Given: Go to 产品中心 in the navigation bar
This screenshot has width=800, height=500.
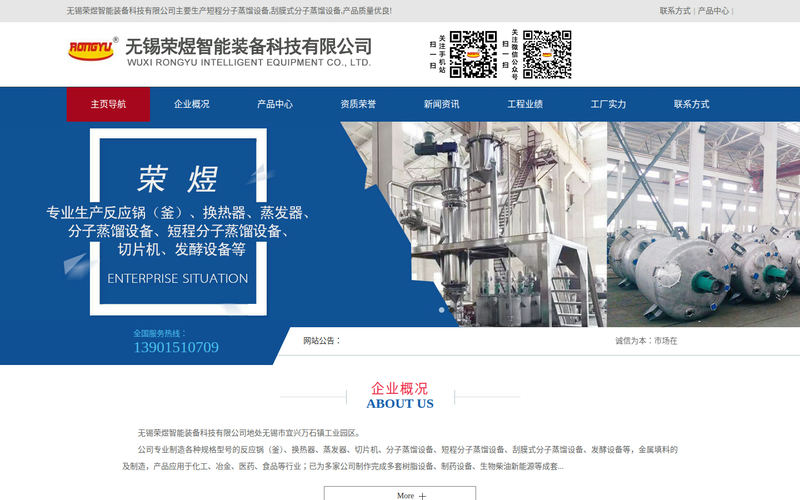Looking at the screenshot, I should coord(275,104).
